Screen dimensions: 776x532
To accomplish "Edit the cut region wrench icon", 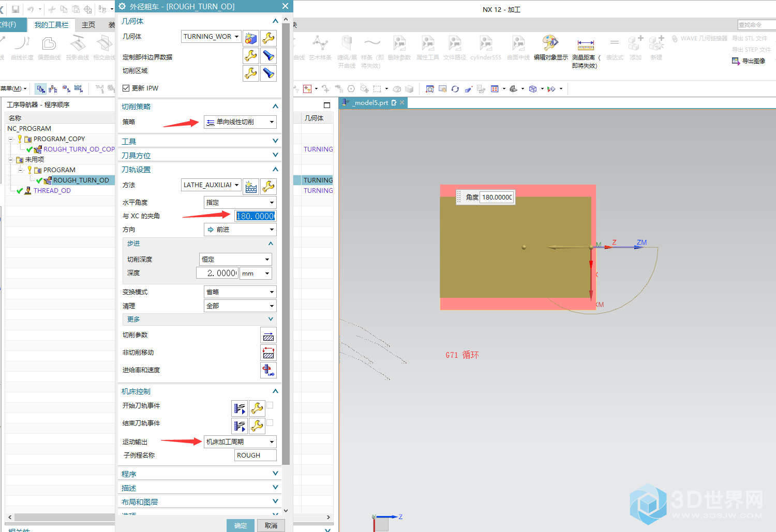I will (251, 73).
